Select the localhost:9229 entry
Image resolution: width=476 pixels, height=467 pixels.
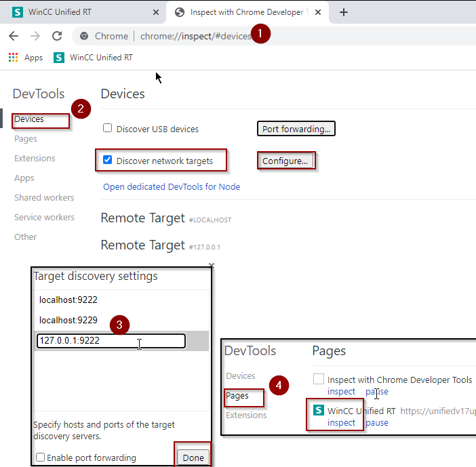tap(68, 320)
